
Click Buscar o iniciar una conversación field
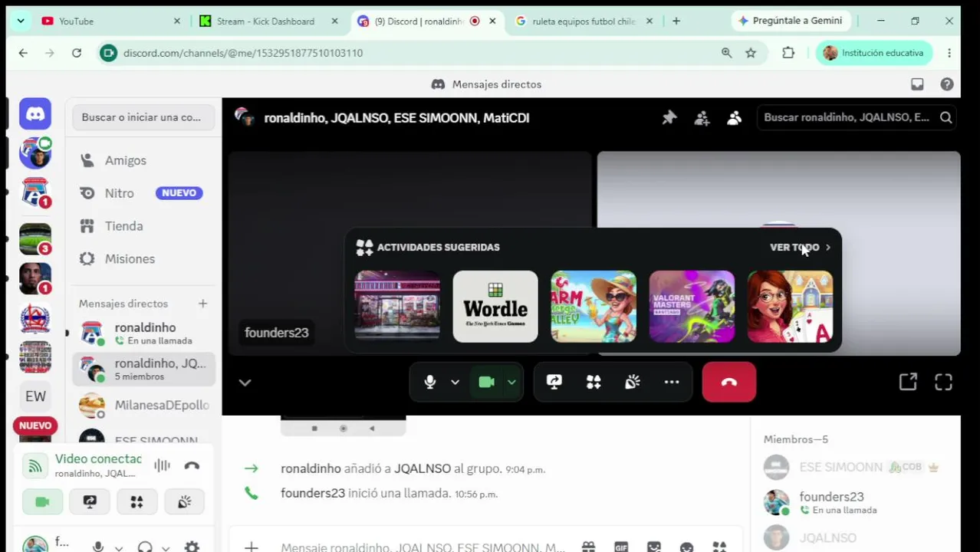143,117
